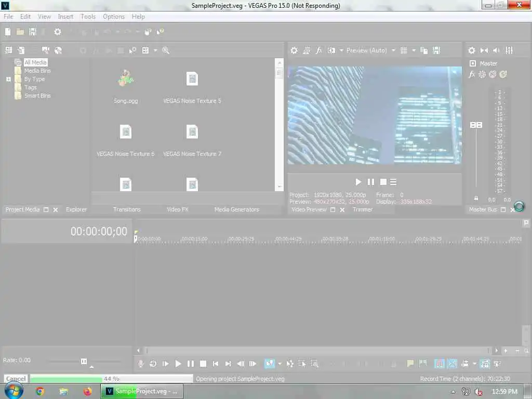Copy snapshot to clipboard in preview toolbar
Image resolution: width=532 pixels, height=399 pixels.
tap(424, 50)
